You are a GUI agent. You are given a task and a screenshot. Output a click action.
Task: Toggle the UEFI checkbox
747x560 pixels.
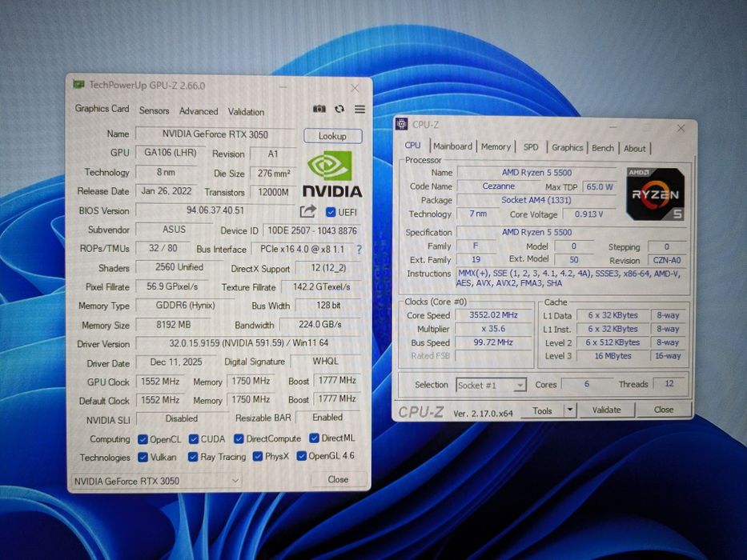point(330,212)
